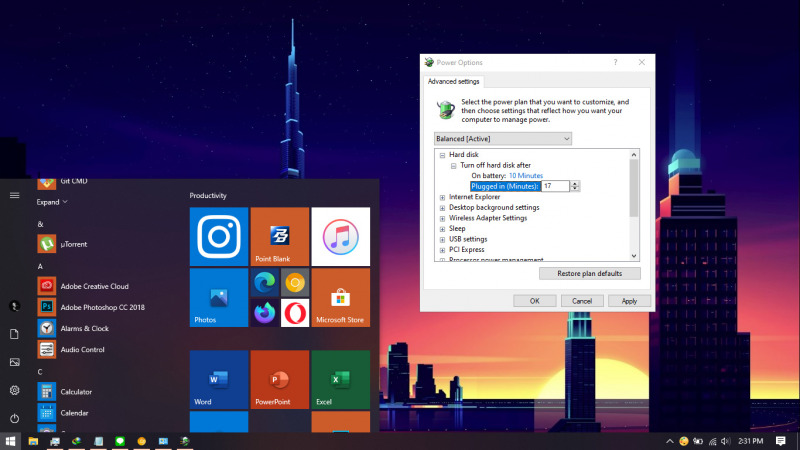Click the settings tree scrollbar up arrow
The height and width of the screenshot is (450, 800).
(634, 155)
